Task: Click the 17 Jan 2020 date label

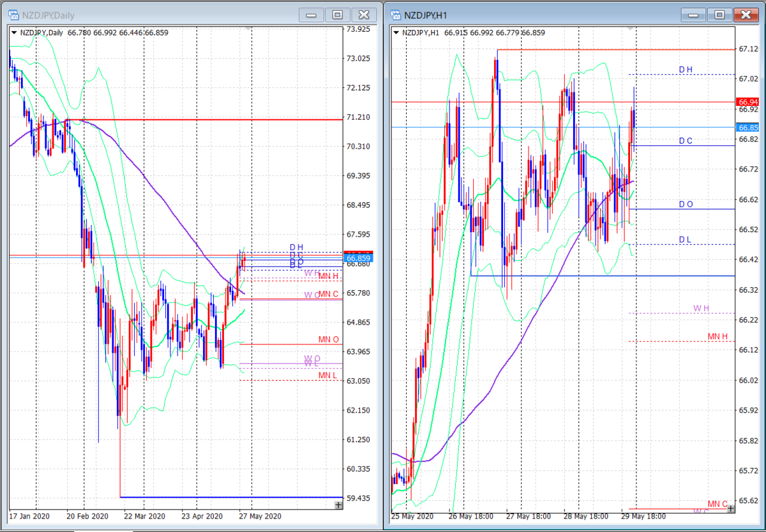Action: (29, 516)
